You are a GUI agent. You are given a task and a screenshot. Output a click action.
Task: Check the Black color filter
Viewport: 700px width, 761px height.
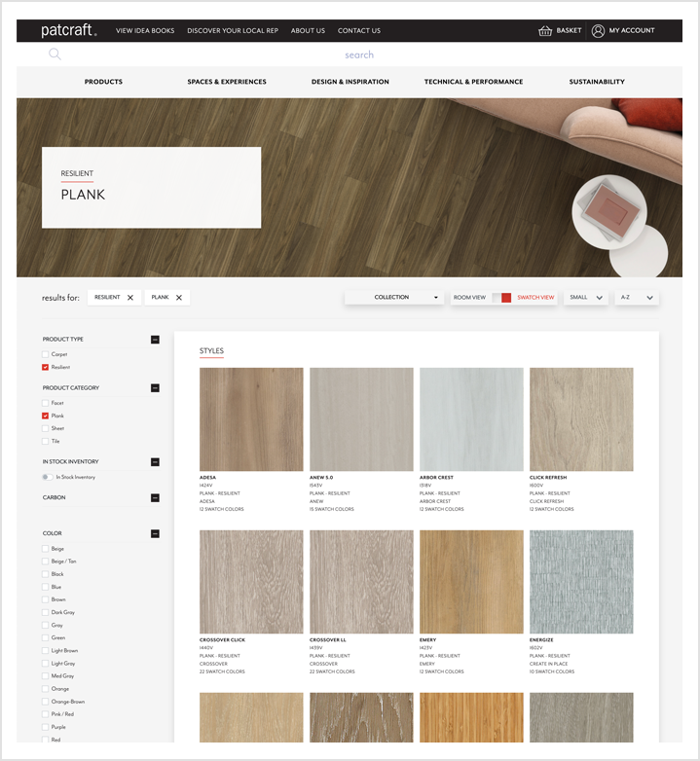[45, 574]
